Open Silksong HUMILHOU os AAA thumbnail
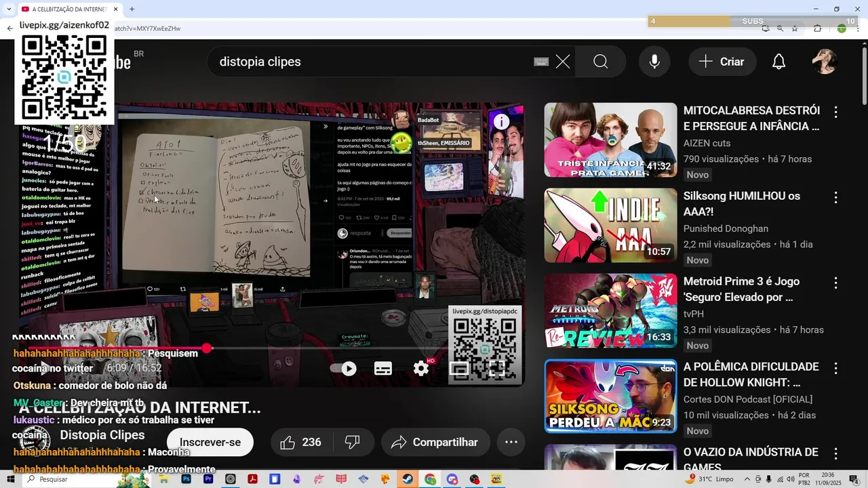The image size is (868, 488). coord(610,226)
